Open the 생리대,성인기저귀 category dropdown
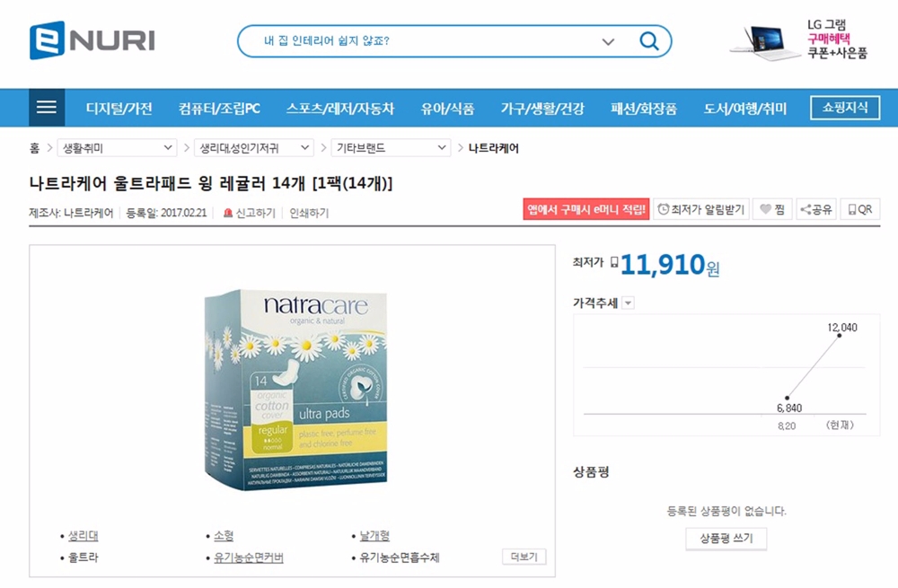Viewport: 898px width, 588px height. click(254, 148)
